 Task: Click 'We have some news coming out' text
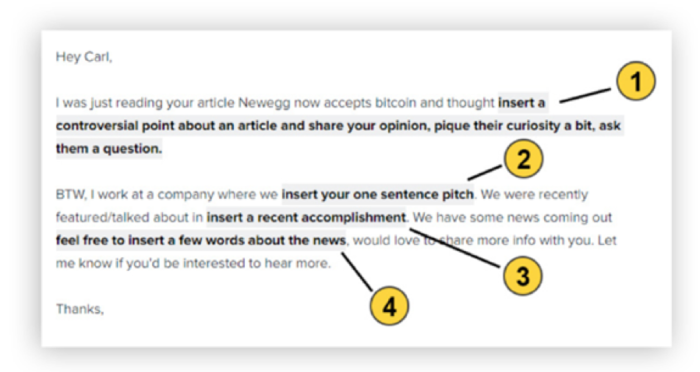click(512, 217)
